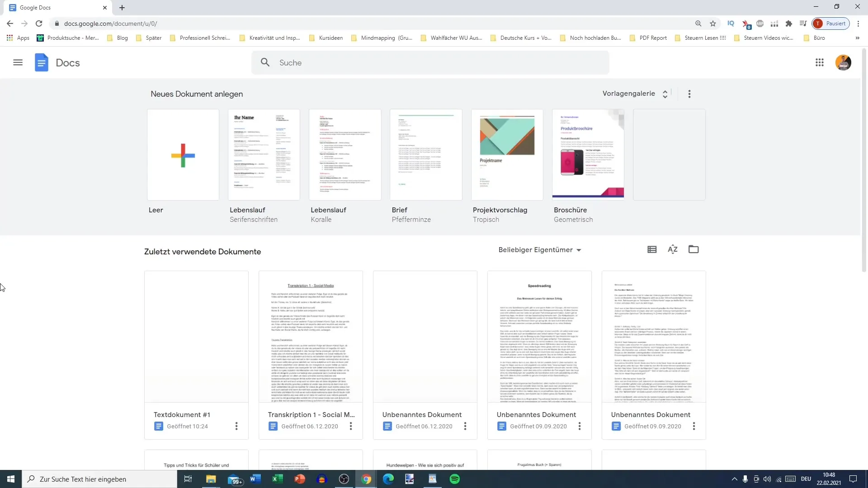Click the vertical dots menu for Textdokument #1
Viewport: 868px width, 488px height.
point(236,427)
